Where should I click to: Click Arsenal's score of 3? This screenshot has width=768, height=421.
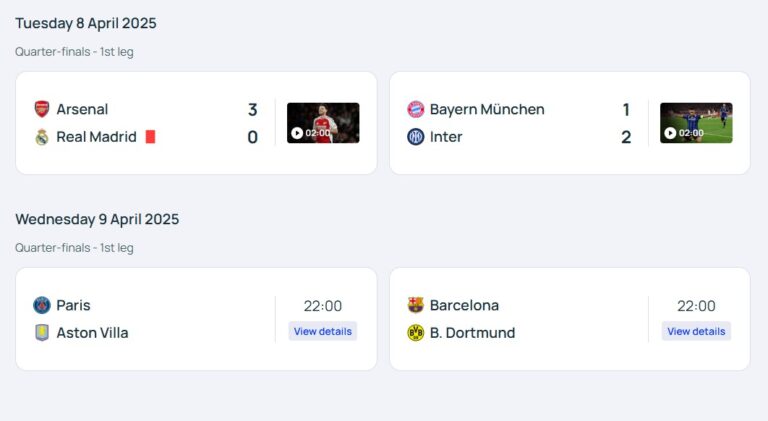point(253,109)
